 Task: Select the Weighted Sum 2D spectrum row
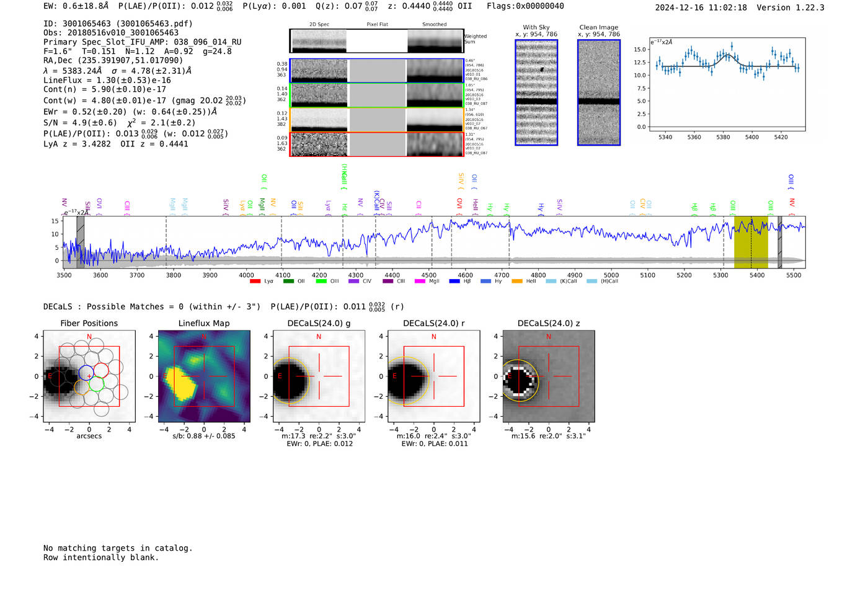pos(376,41)
